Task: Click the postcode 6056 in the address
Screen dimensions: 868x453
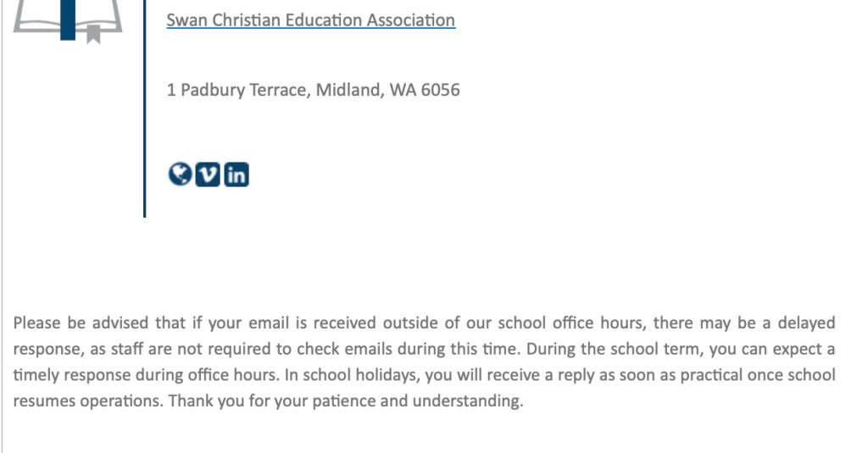Action: [440, 90]
